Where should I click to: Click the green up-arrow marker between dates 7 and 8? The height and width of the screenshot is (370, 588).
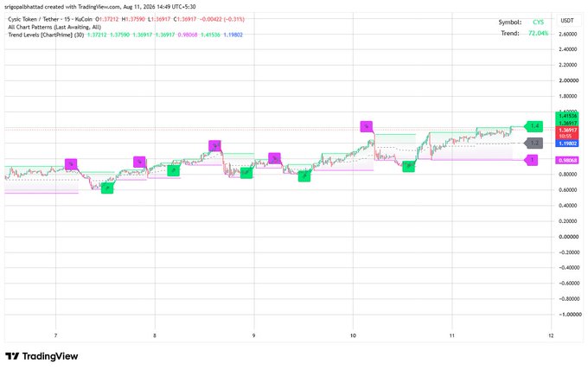click(x=107, y=188)
